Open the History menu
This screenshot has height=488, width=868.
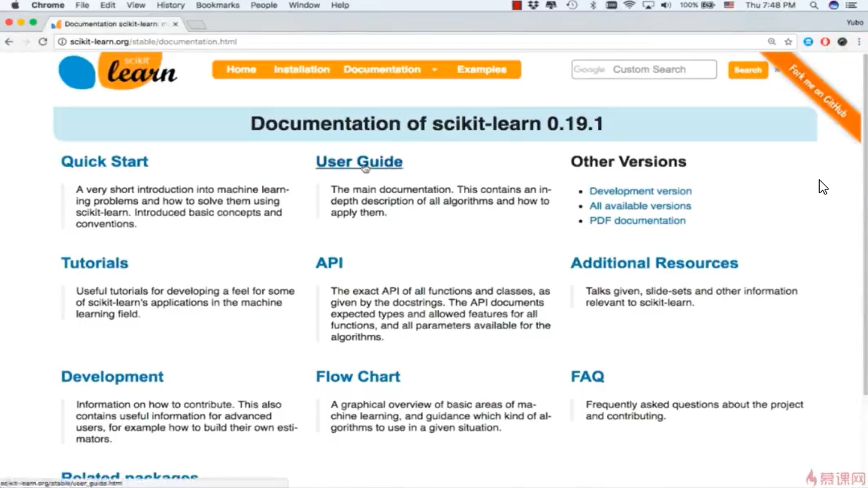click(170, 5)
